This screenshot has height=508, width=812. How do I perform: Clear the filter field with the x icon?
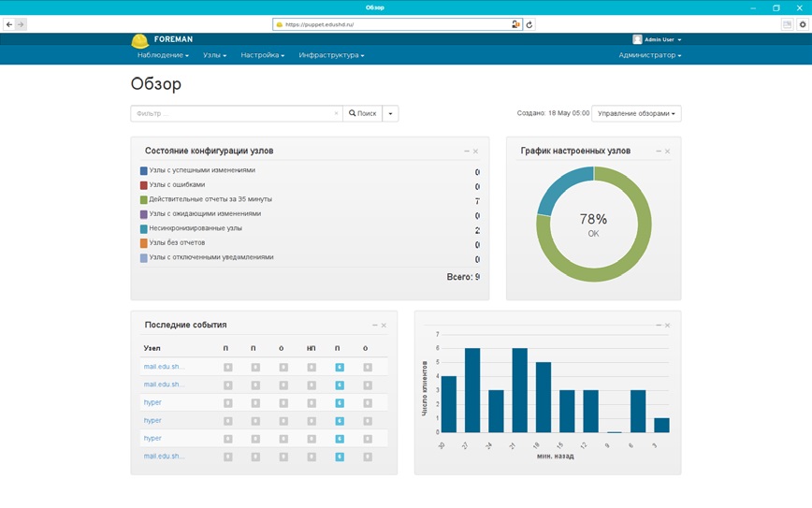click(336, 113)
